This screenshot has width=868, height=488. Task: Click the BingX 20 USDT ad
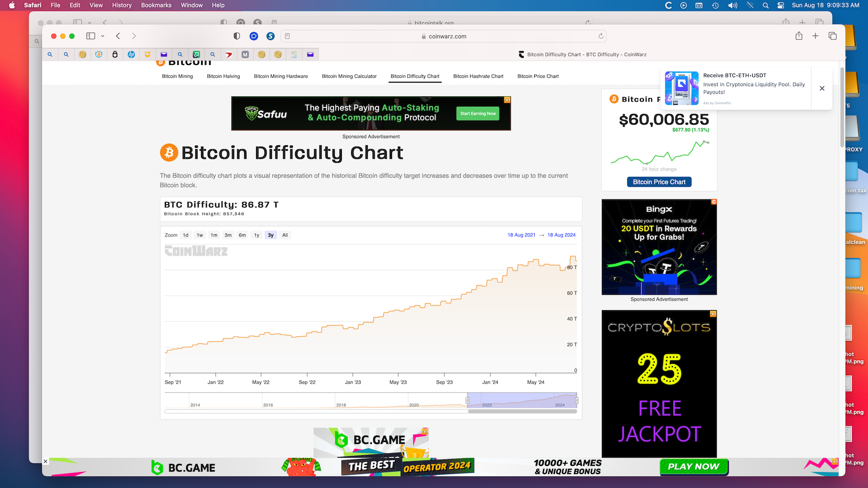[x=659, y=247]
